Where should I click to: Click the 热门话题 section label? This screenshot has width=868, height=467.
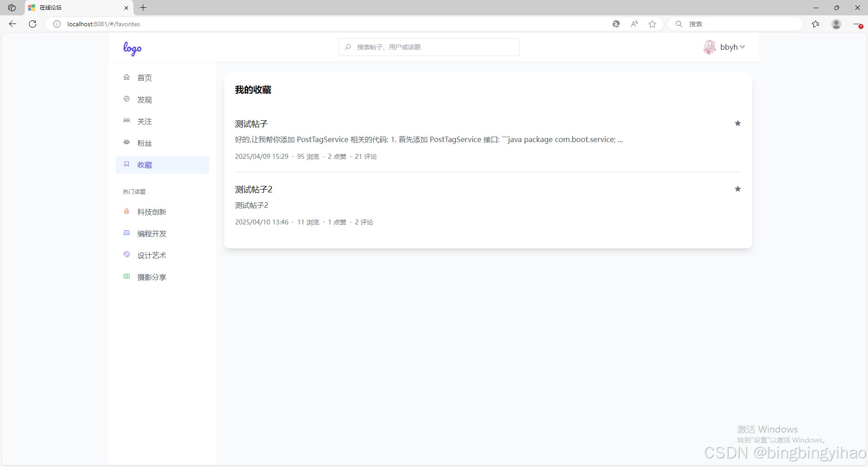pyautogui.click(x=134, y=192)
